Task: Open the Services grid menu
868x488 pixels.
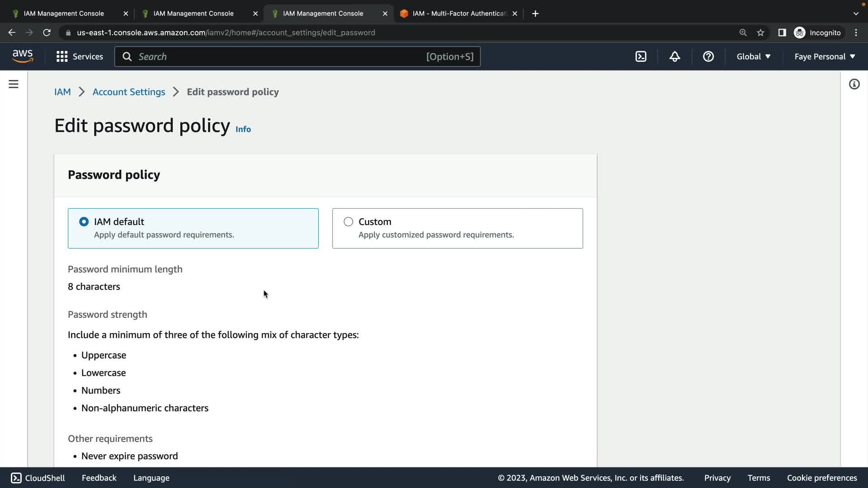Action: point(80,56)
